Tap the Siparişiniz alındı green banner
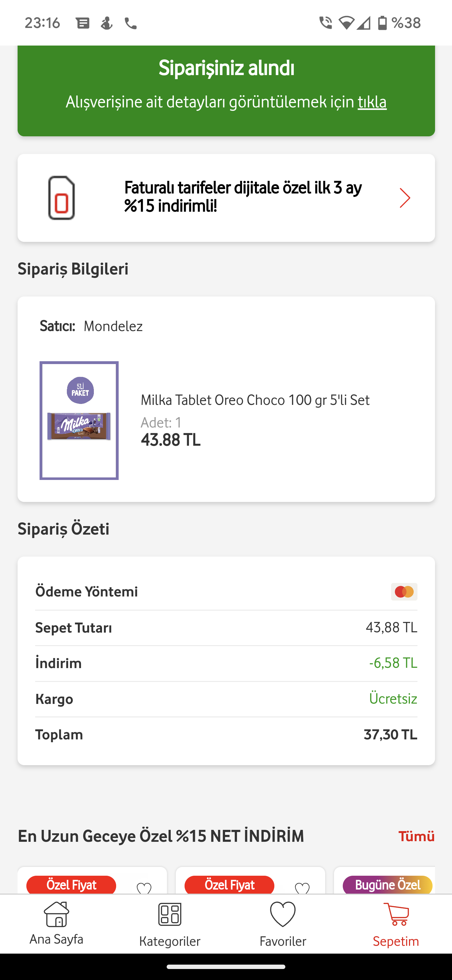The height and width of the screenshot is (980, 452). click(x=226, y=68)
